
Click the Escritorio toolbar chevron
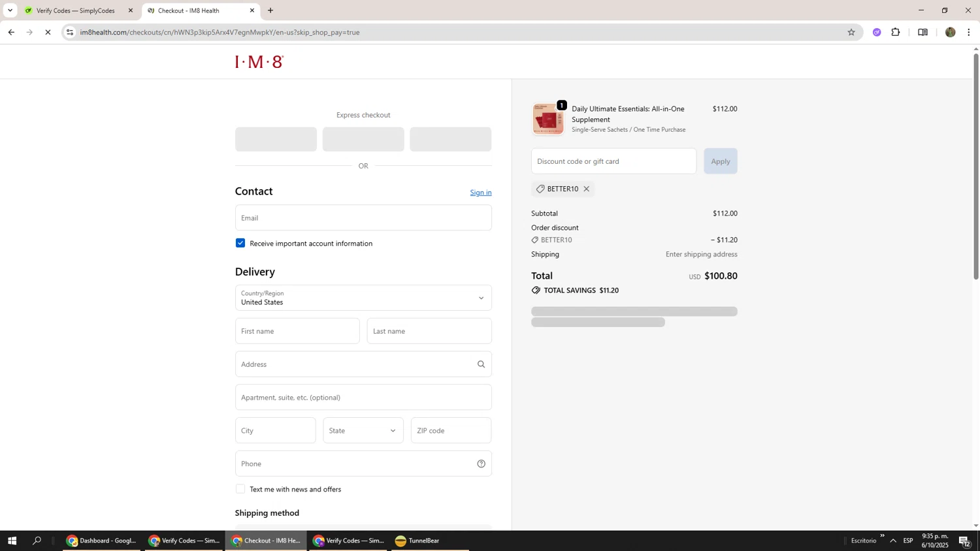pyautogui.click(x=882, y=536)
